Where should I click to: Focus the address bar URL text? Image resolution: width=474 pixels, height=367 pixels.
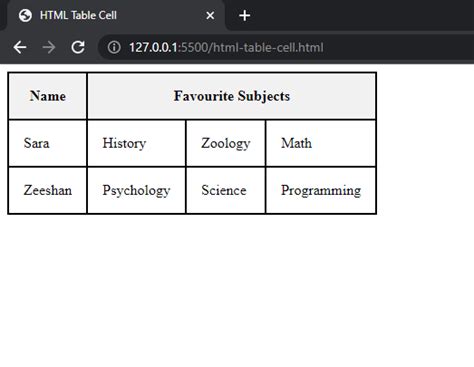coord(226,47)
